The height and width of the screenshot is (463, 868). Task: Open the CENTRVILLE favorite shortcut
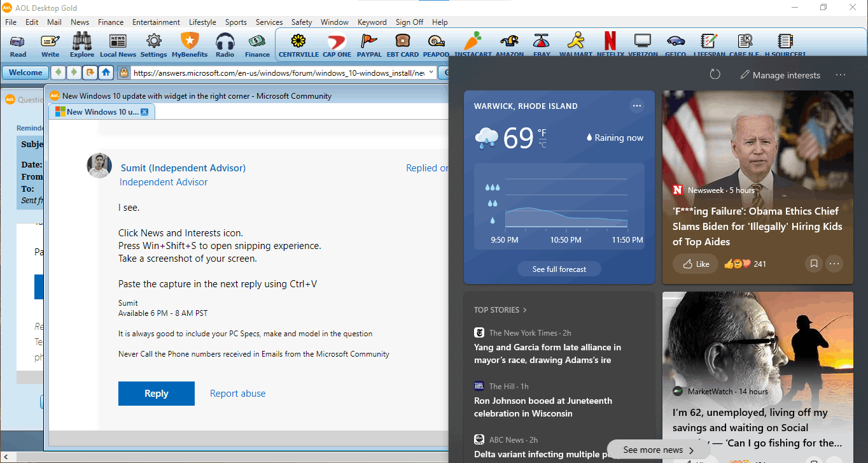298,45
